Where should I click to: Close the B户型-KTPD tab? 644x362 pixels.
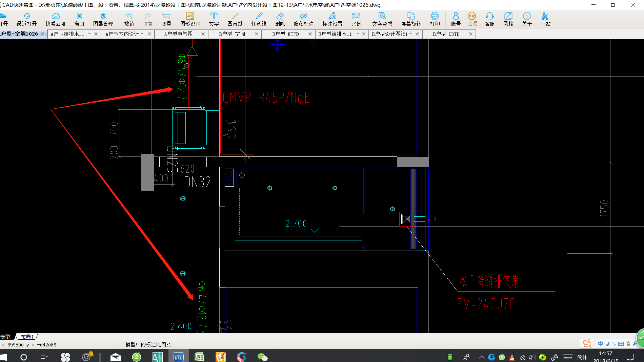310,34
